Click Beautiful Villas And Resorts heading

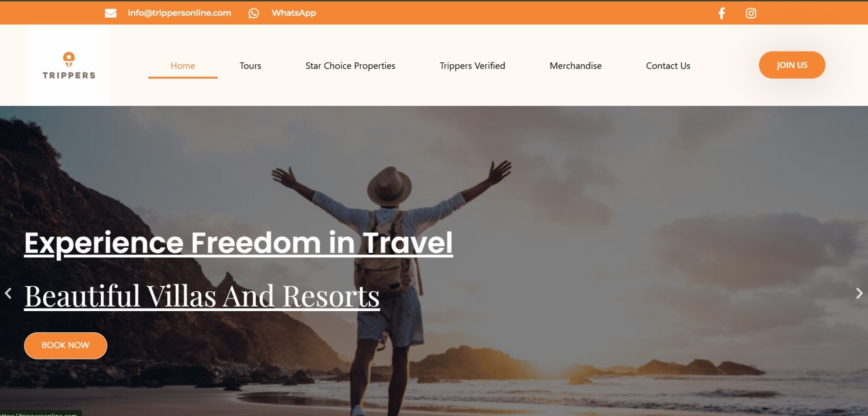point(202,296)
